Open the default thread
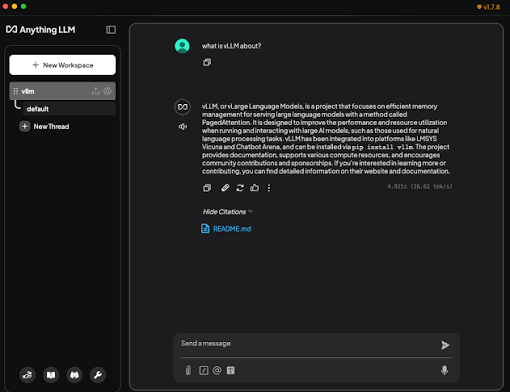 tap(69, 109)
